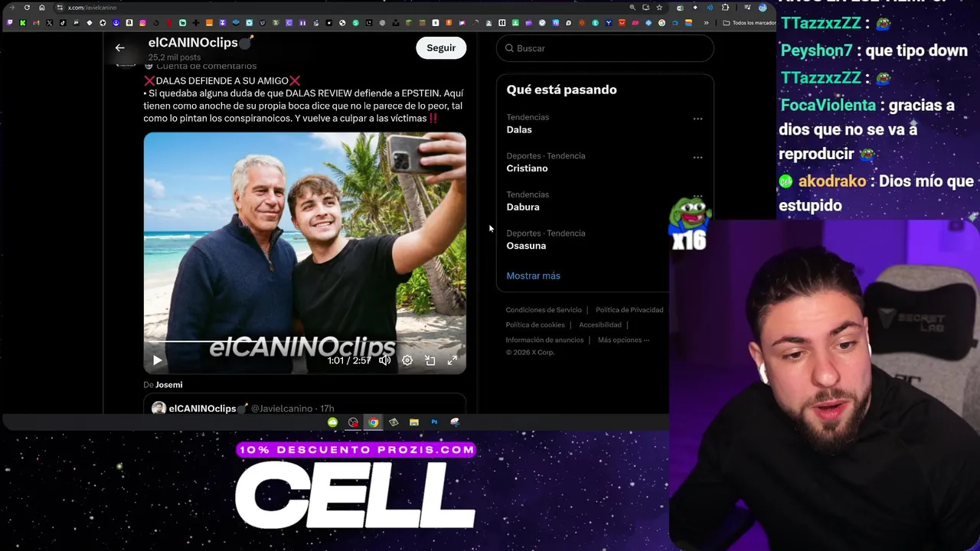Open File Explorer from taskbar
980x551 pixels.
[413, 422]
